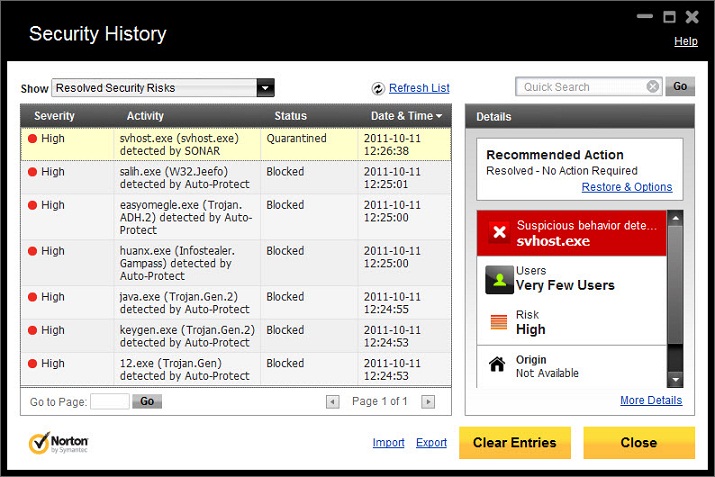Open the Show filter dropdown arrow

[x=265, y=88]
